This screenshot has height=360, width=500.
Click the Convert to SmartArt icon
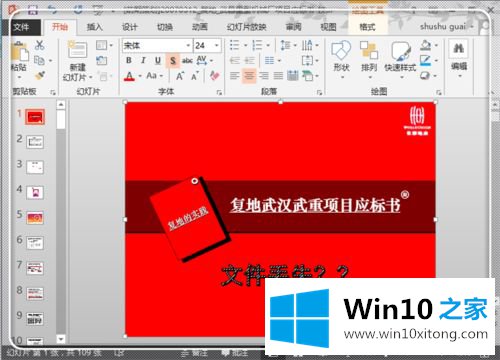coord(307,76)
